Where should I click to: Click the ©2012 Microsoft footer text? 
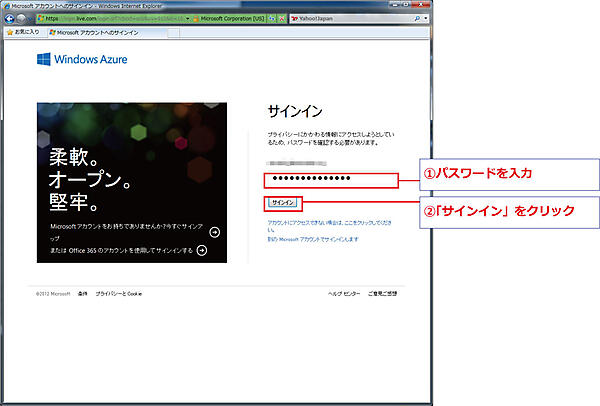(53, 294)
